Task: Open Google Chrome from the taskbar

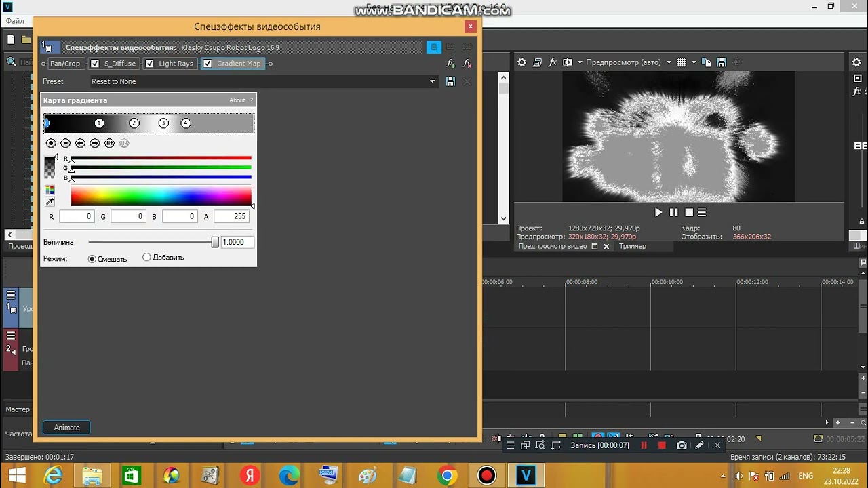Action: click(x=447, y=476)
